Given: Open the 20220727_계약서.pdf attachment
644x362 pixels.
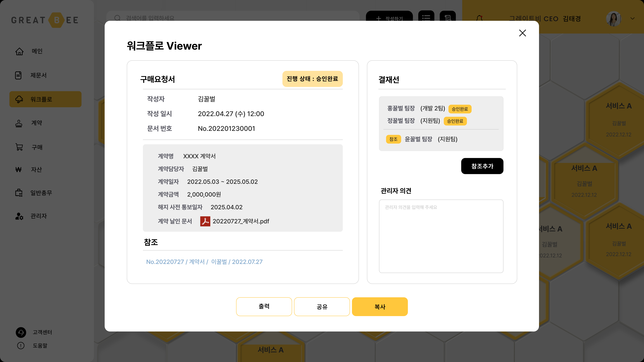Looking at the screenshot, I should click(241, 221).
